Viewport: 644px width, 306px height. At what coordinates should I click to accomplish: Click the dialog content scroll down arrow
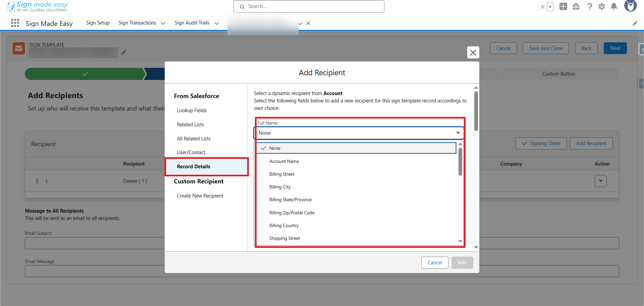click(476, 247)
